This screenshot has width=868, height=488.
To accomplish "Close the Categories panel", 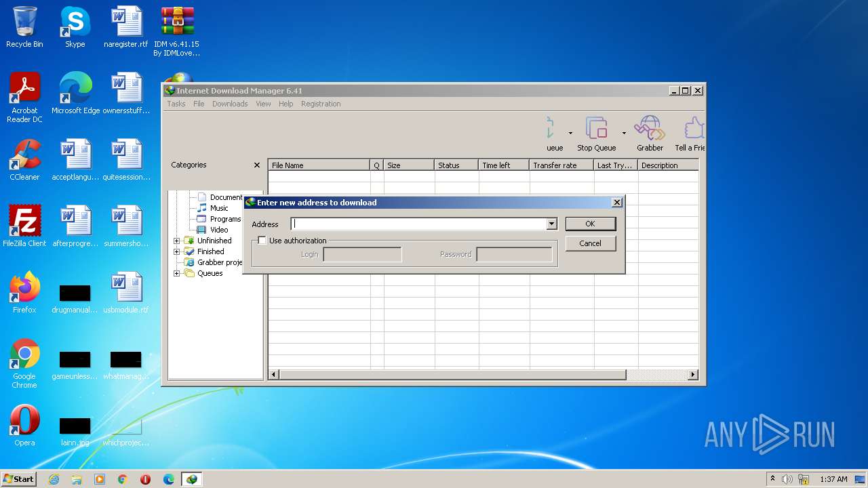I will (x=257, y=165).
